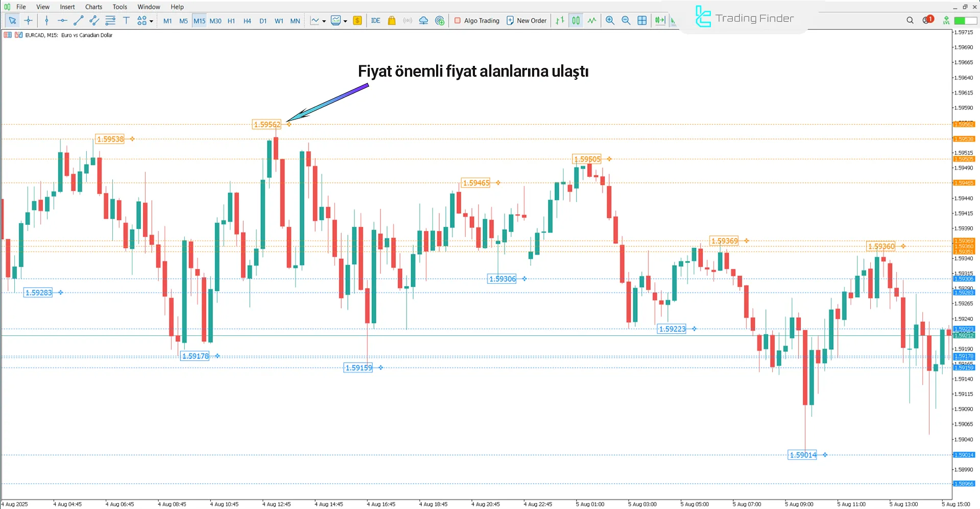Select the Fibonacci retracement tool

110,20
